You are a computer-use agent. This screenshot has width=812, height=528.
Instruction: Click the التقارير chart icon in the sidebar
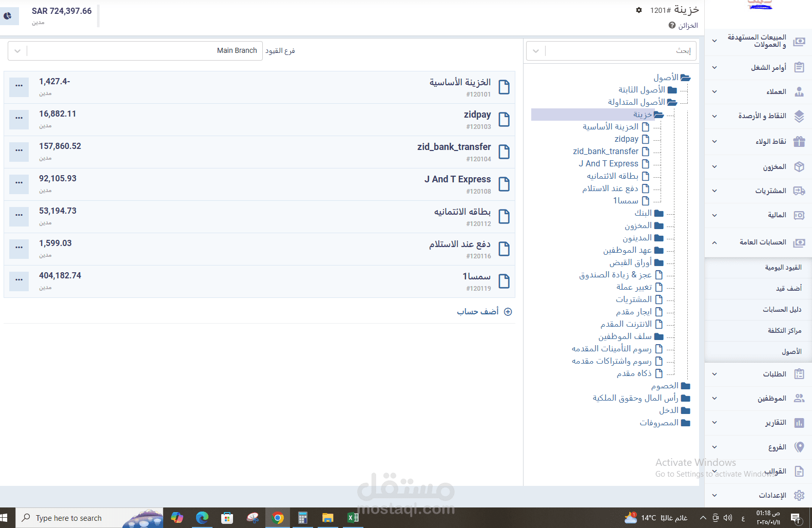point(799,423)
